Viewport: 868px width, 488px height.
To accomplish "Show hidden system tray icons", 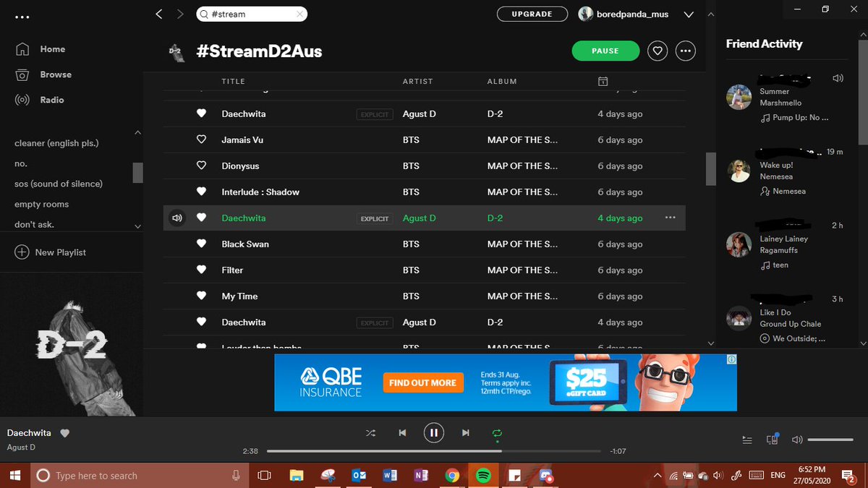I will tap(657, 476).
